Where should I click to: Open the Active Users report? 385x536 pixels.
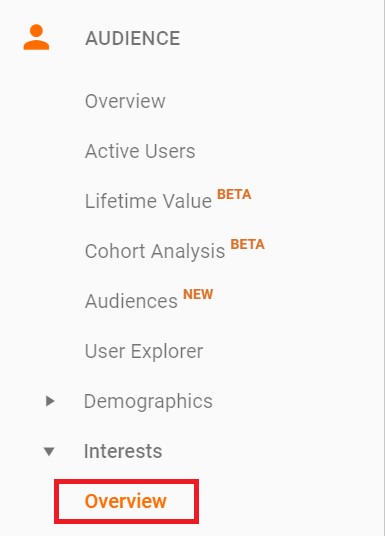click(140, 151)
